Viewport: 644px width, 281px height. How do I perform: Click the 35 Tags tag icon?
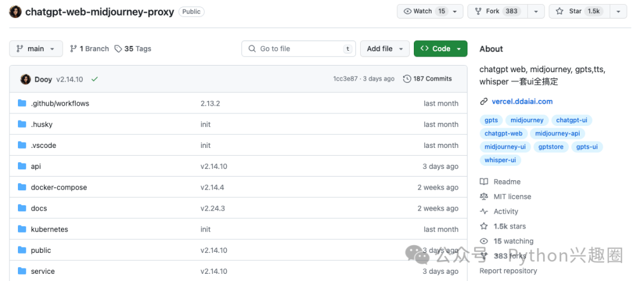coord(118,48)
